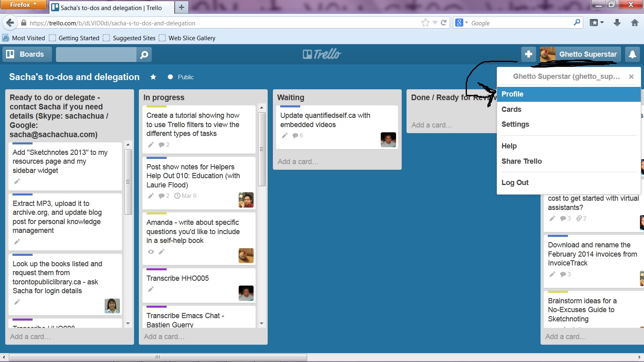Select the Sacha's to-dos Trello tab
This screenshot has height=362, width=644.
coord(111,8)
